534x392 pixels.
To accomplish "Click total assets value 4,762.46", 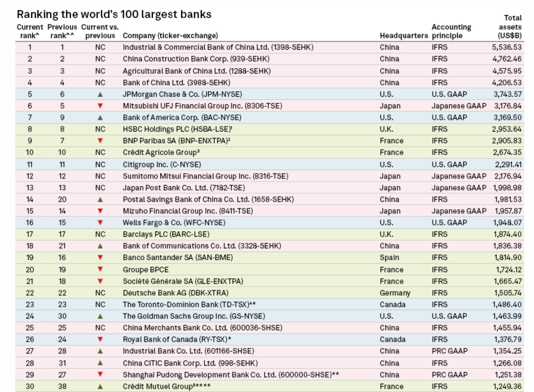I will 507,59.
